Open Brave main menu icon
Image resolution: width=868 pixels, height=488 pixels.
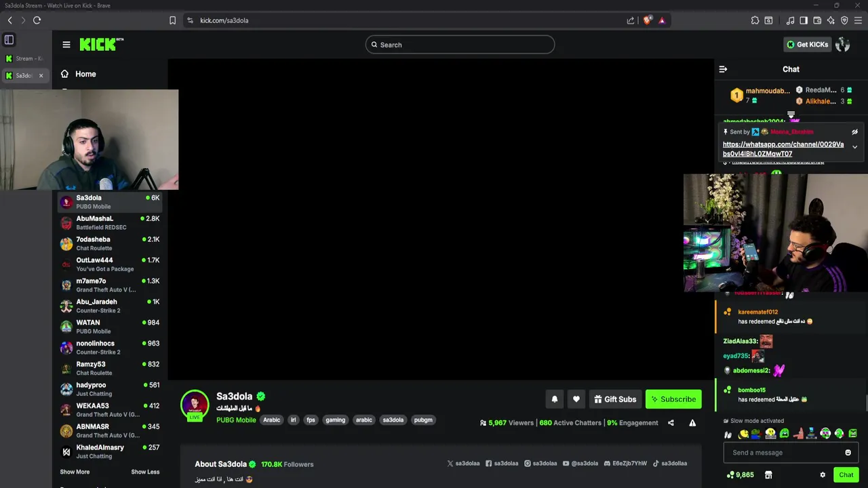tap(858, 20)
